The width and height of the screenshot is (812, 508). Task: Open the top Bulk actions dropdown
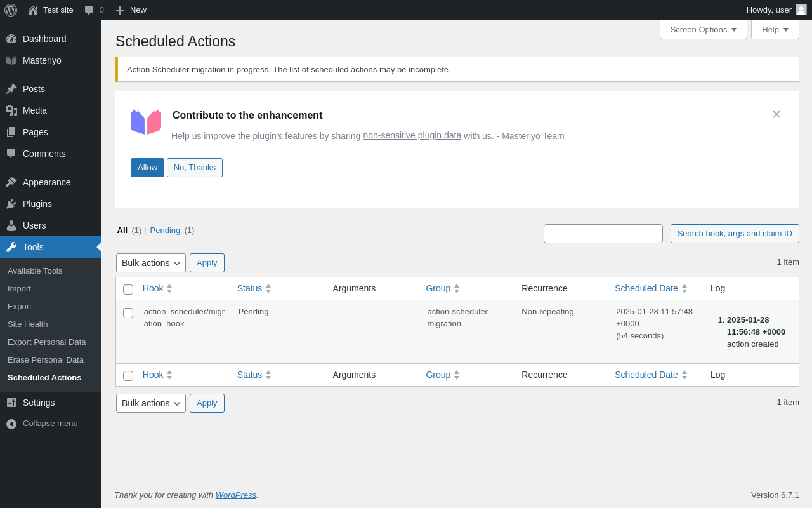151,263
